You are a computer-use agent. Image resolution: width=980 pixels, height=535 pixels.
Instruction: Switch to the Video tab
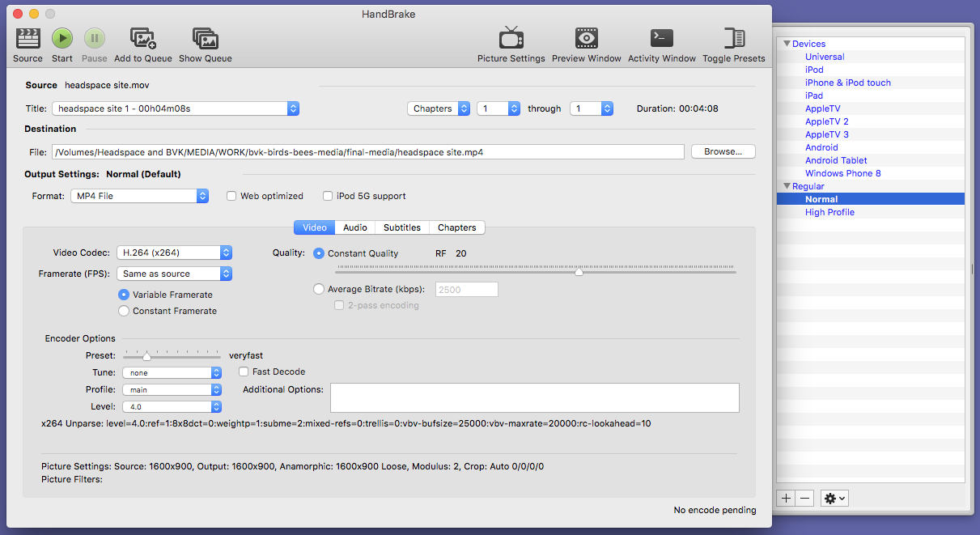click(x=314, y=227)
